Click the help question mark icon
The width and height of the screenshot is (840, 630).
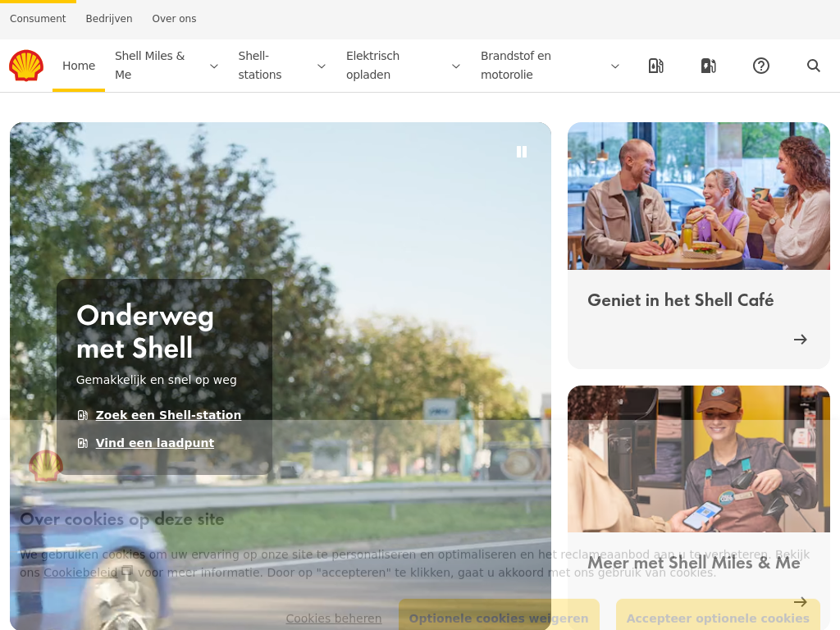[760, 66]
